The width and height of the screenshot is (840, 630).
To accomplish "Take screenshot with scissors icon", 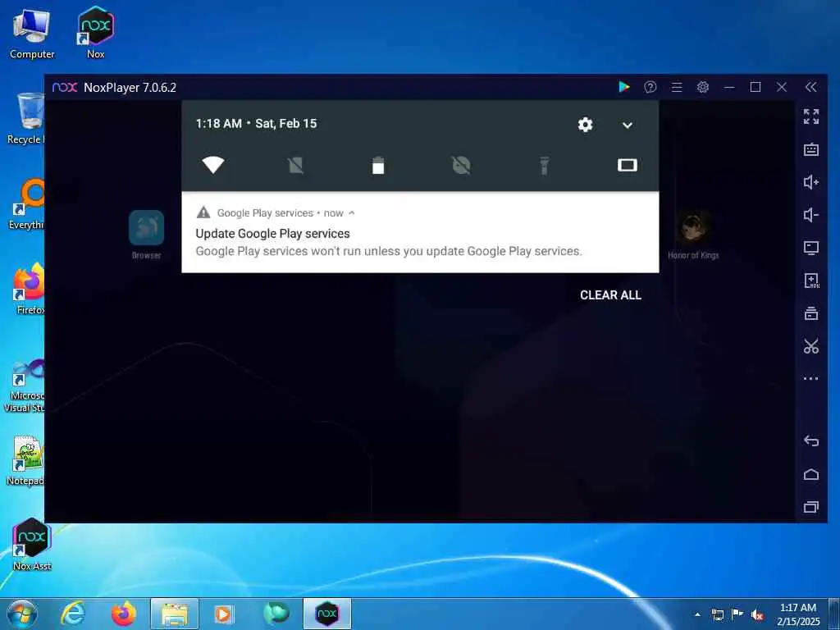I will [811, 346].
